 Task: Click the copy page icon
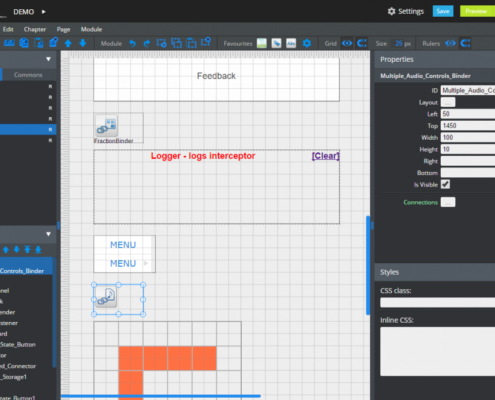pos(24,43)
